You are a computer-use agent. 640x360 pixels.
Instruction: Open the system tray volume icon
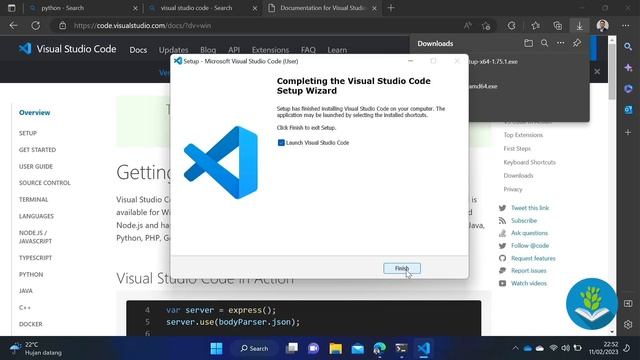point(565,348)
